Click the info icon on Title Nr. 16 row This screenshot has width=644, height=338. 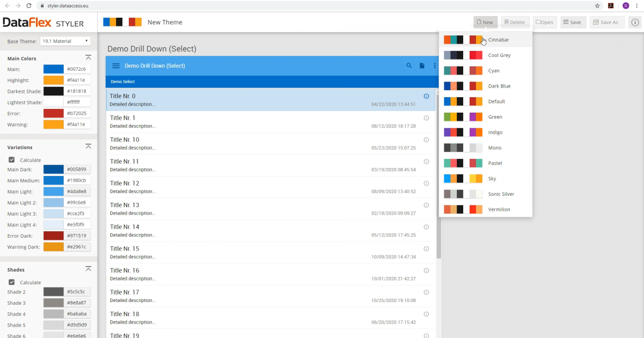426,270
